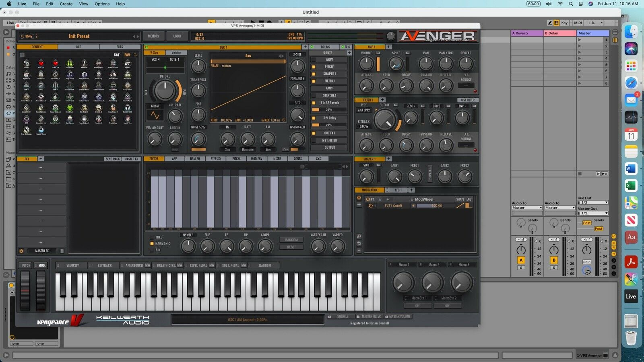Enable the STEP SQ.1 route checkbox
Image resolution: width=644 pixels, height=362 pixels.
[314, 96]
